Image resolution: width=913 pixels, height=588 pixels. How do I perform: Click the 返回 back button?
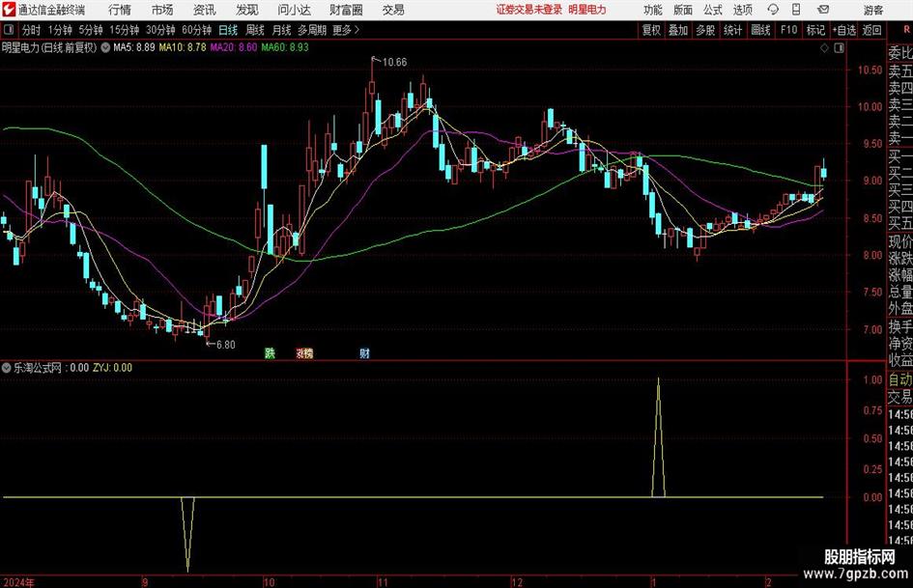point(871,30)
